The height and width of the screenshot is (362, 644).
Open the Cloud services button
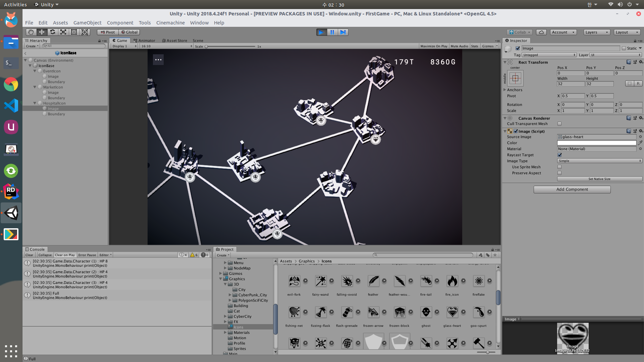541,32
